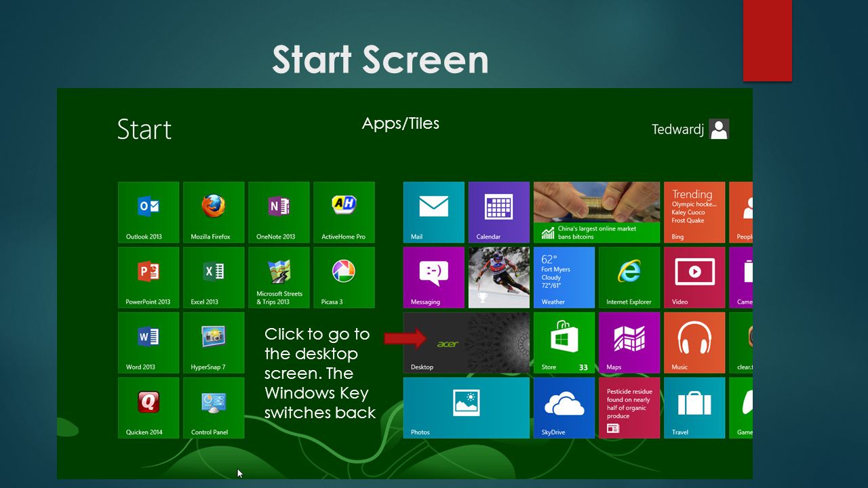Open the Bing Trending tile
The height and width of the screenshot is (488, 868).
coord(694,212)
